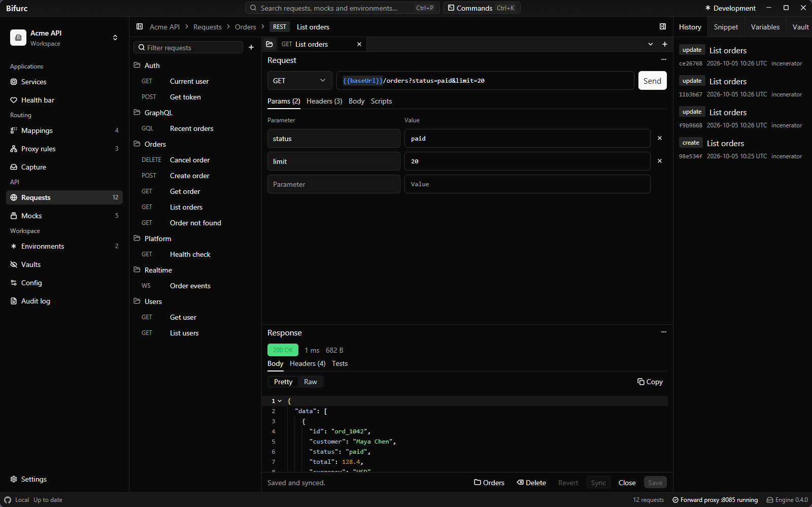Switch to the request Body tab
The height and width of the screenshot is (507, 812).
click(357, 101)
